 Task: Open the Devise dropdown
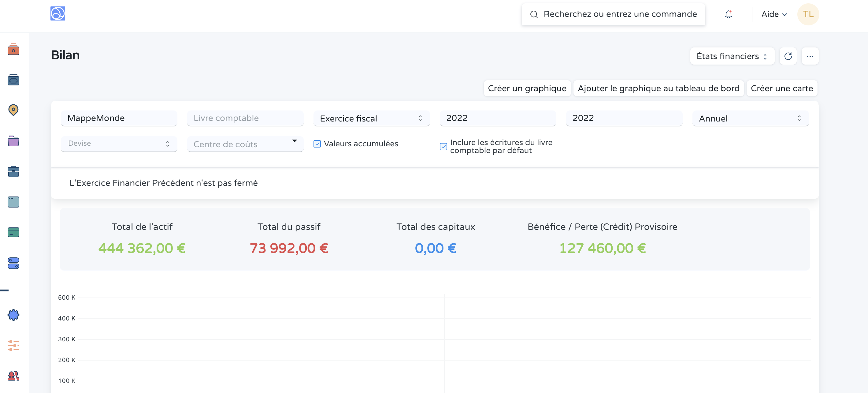pyautogui.click(x=119, y=144)
